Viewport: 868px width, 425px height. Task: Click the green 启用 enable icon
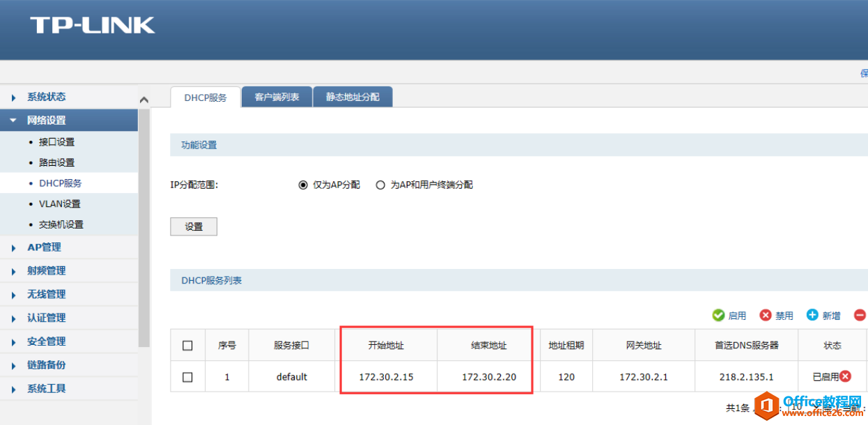click(x=719, y=316)
